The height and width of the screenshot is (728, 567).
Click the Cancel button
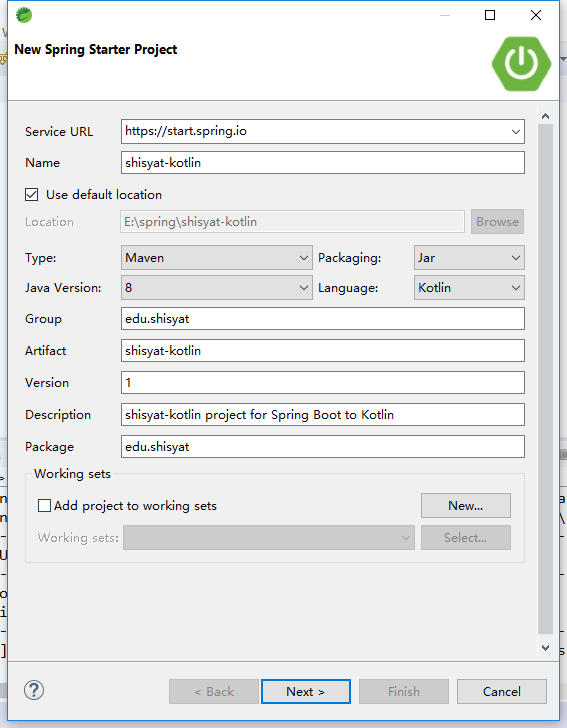[x=502, y=692]
